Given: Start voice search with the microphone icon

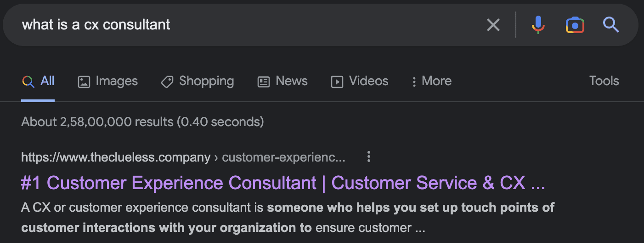Looking at the screenshot, I should coord(538,25).
